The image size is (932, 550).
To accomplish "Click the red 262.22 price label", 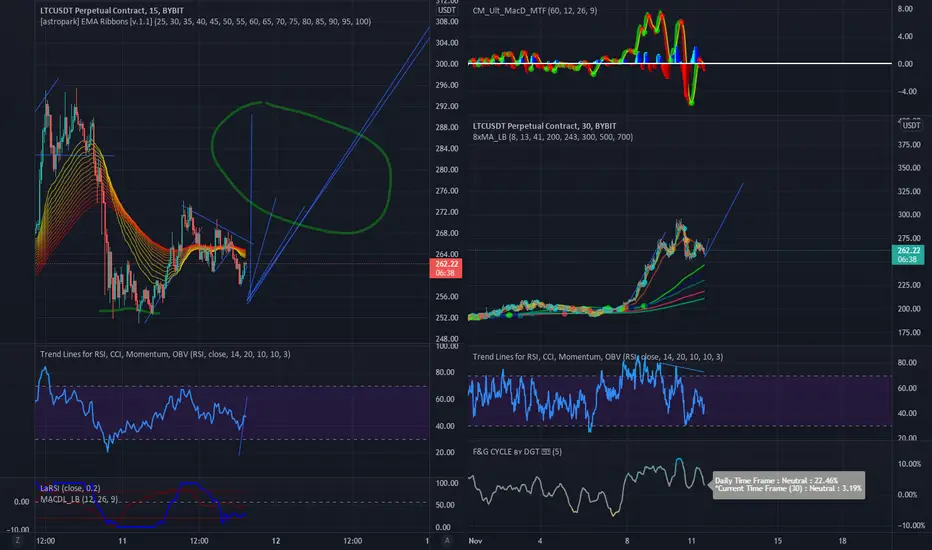I will (446, 268).
